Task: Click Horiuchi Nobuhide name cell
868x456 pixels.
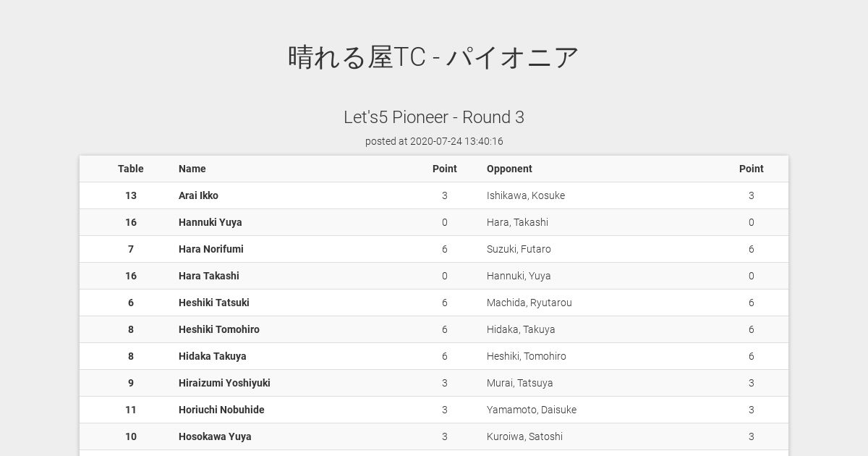Action: tap(221, 410)
